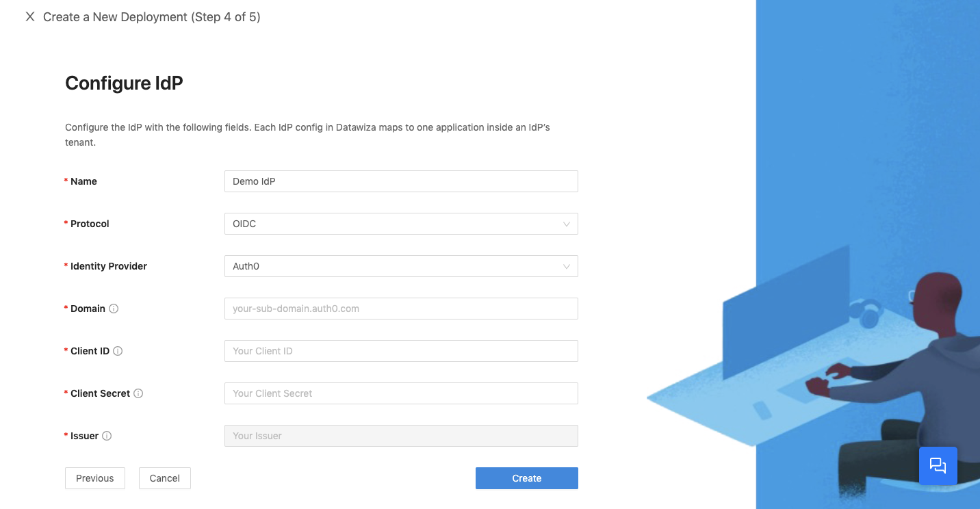The width and height of the screenshot is (980, 509).
Task: Open the chat support widget
Action: click(938, 466)
